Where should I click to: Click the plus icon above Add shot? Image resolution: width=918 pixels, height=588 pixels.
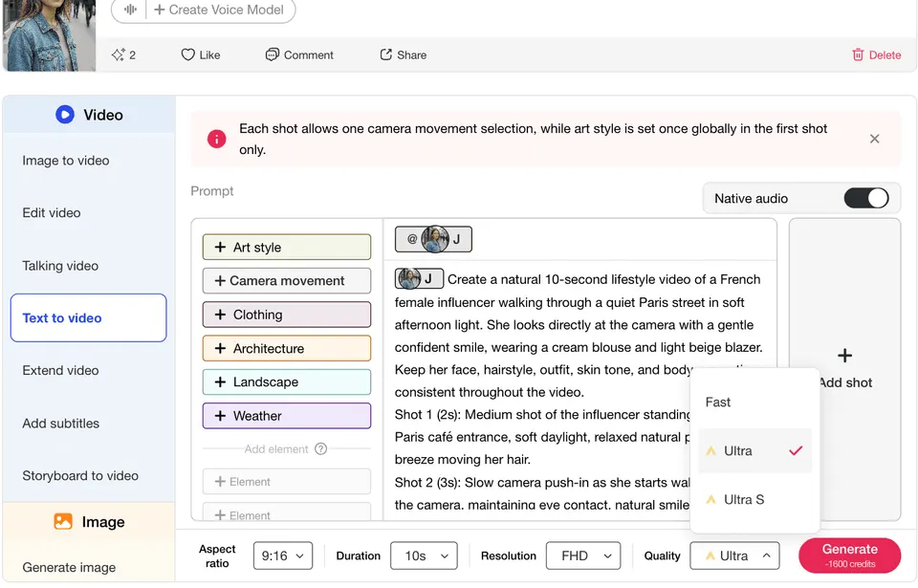[x=844, y=356]
